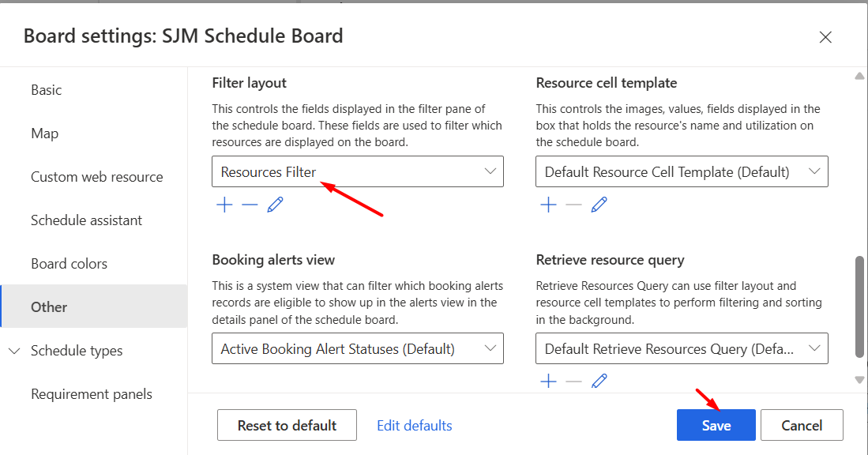This screenshot has width=868, height=455.
Task: Open the Resource cell template dropdown
Action: point(682,171)
